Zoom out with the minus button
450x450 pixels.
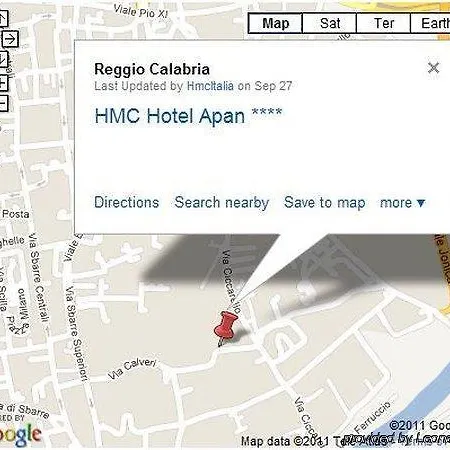3,103
